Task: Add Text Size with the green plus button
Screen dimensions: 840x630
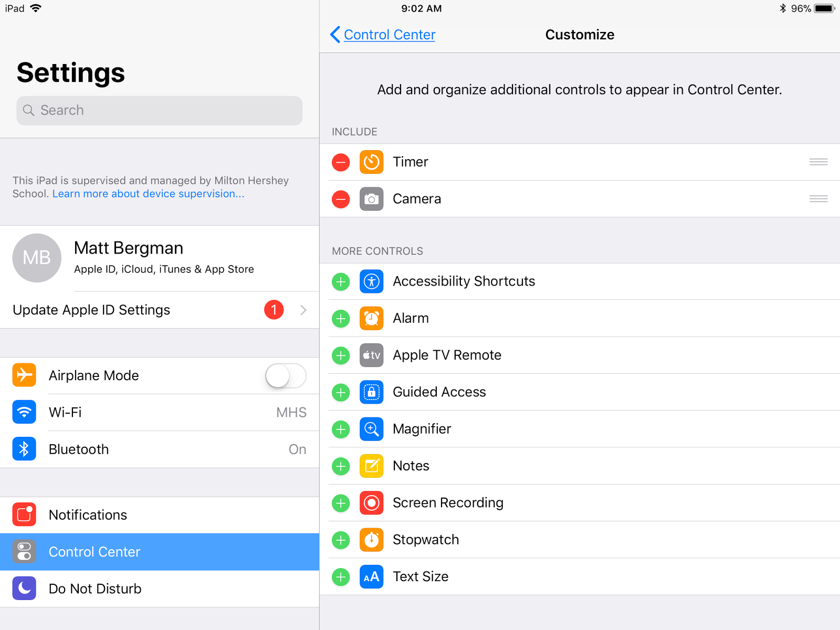Action: tap(341, 576)
